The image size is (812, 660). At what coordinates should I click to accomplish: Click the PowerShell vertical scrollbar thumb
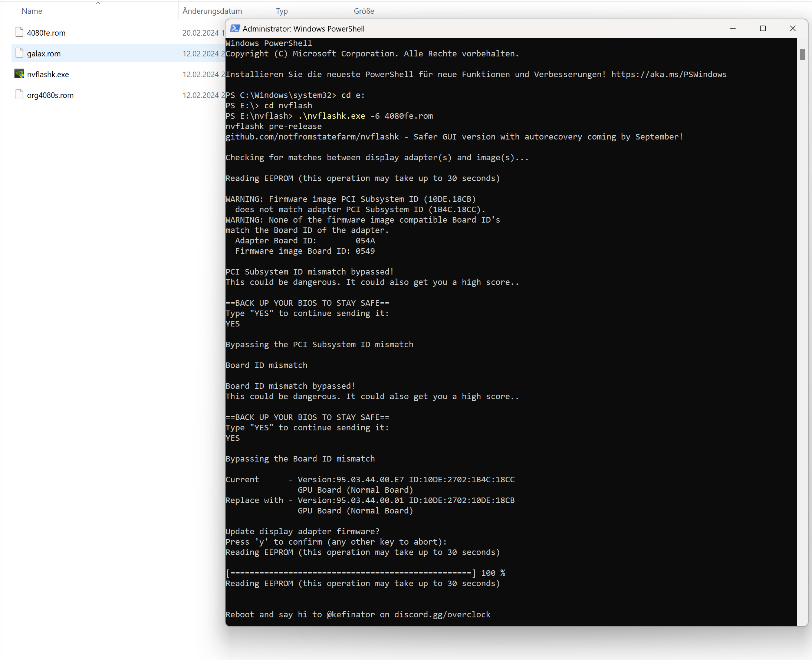point(802,55)
